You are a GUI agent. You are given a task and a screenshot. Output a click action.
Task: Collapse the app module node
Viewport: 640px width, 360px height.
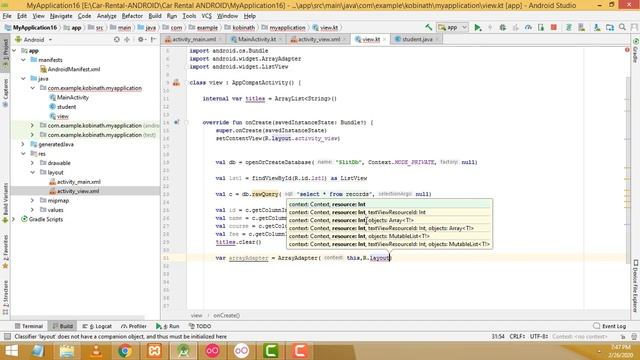coord(14,51)
